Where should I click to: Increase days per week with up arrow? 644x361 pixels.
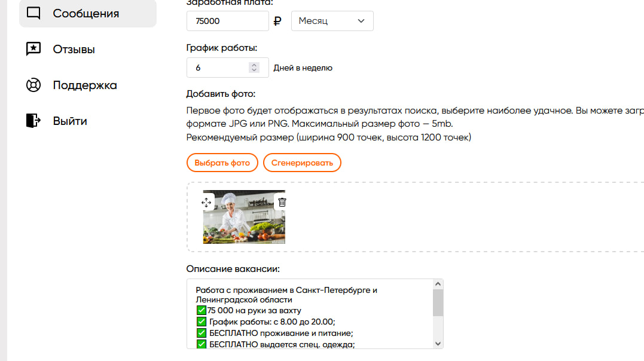(x=254, y=65)
